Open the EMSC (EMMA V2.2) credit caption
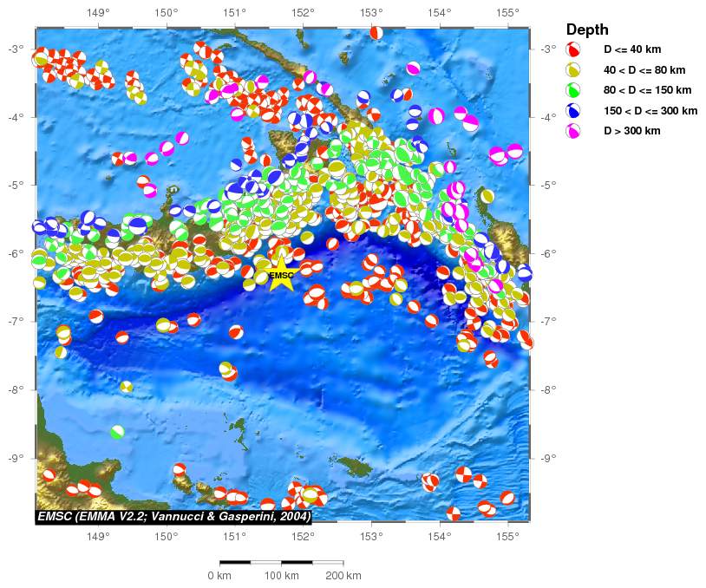 tap(173, 516)
